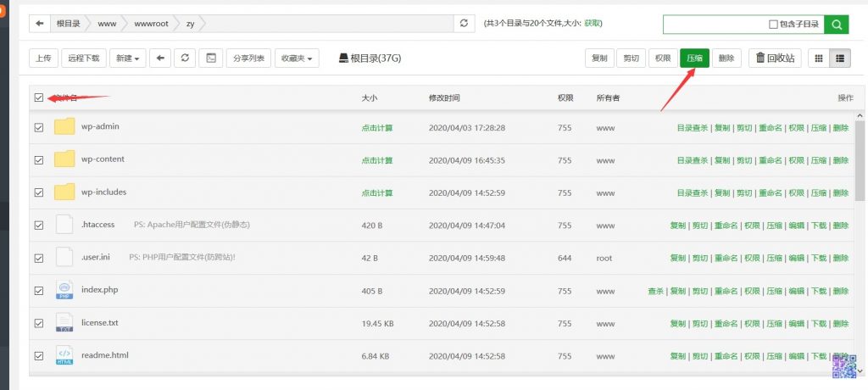The image size is (868, 390).
Task: Open the wp-includes folder icon
Action: (x=64, y=192)
